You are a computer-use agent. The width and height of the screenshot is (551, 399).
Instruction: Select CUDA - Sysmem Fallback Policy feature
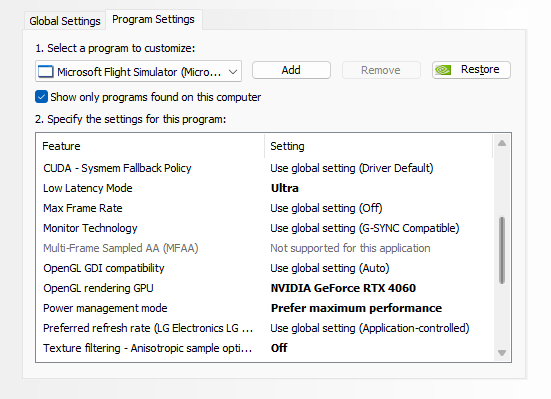click(x=117, y=168)
